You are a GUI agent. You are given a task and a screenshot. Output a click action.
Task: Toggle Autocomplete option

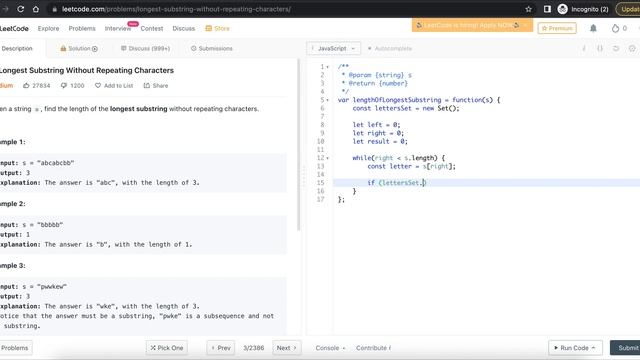point(389,48)
